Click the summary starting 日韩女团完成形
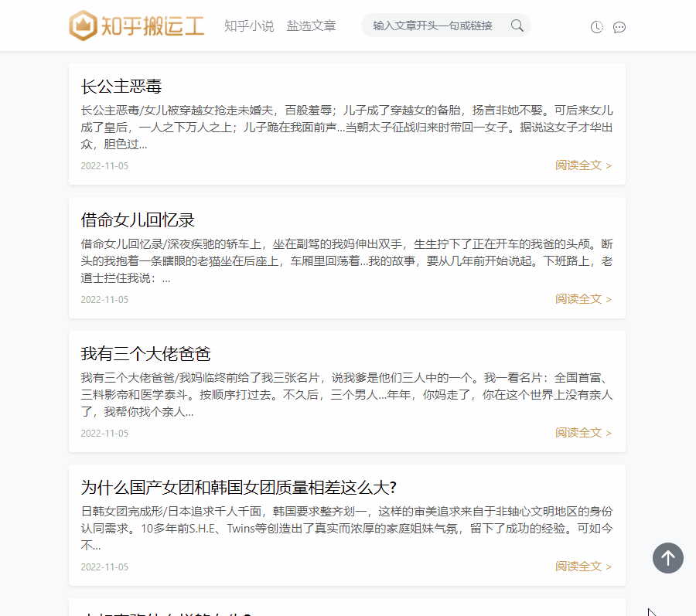This screenshot has height=616, width=696. (x=346, y=529)
